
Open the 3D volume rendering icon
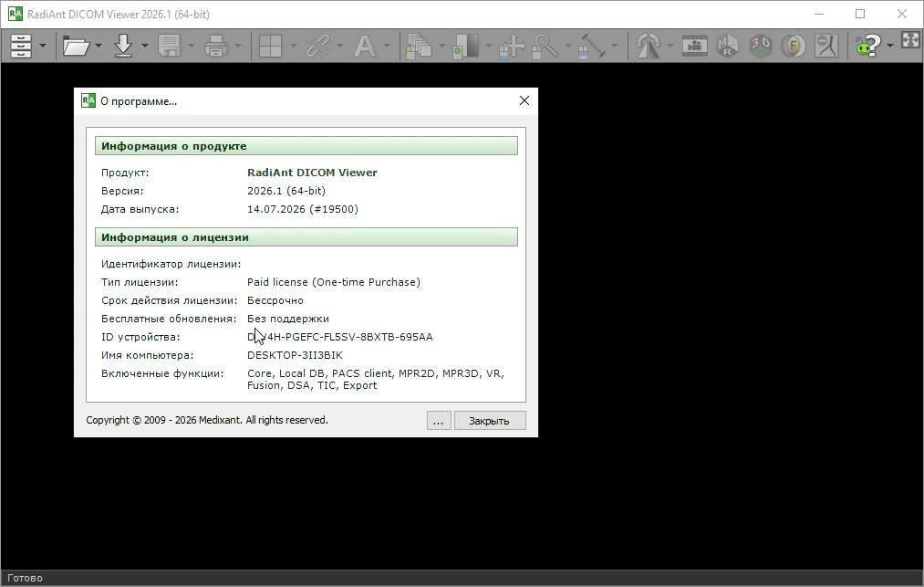(761, 46)
